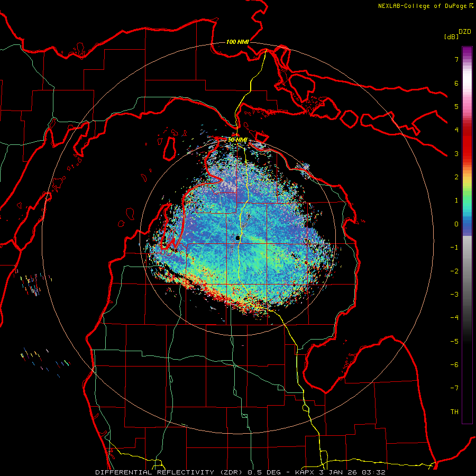Click the 7 value on the color scale
Screen dimensions: 476x476
(456, 59)
